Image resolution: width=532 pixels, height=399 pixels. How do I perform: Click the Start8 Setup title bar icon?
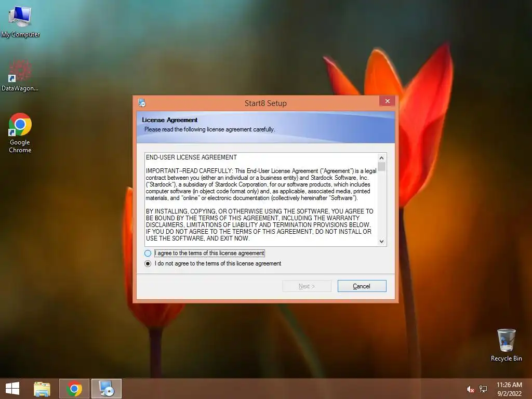(142, 102)
